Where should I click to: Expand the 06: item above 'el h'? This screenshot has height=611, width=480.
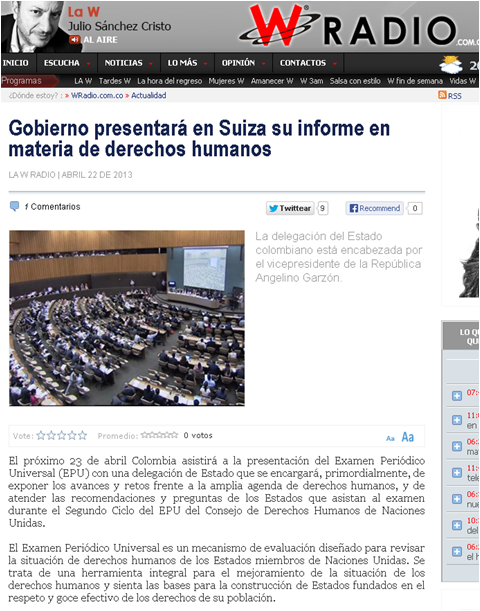click(457, 551)
